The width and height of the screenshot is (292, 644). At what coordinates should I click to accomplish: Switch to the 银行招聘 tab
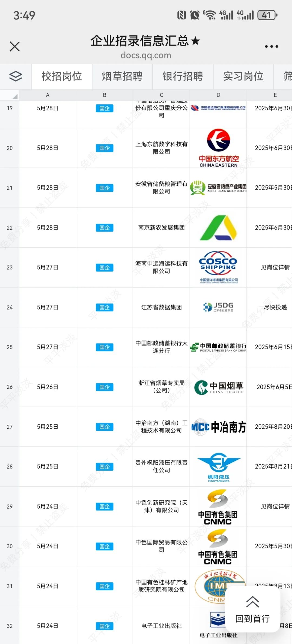click(183, 77)
